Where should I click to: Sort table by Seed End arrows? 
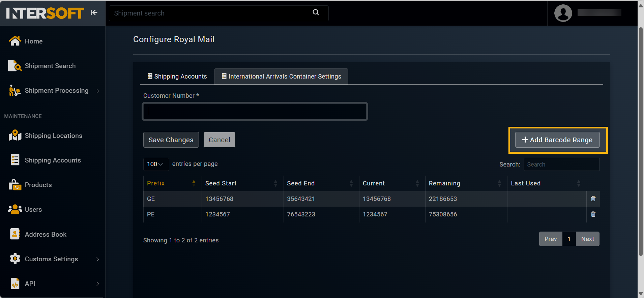(x=351, y=183)
